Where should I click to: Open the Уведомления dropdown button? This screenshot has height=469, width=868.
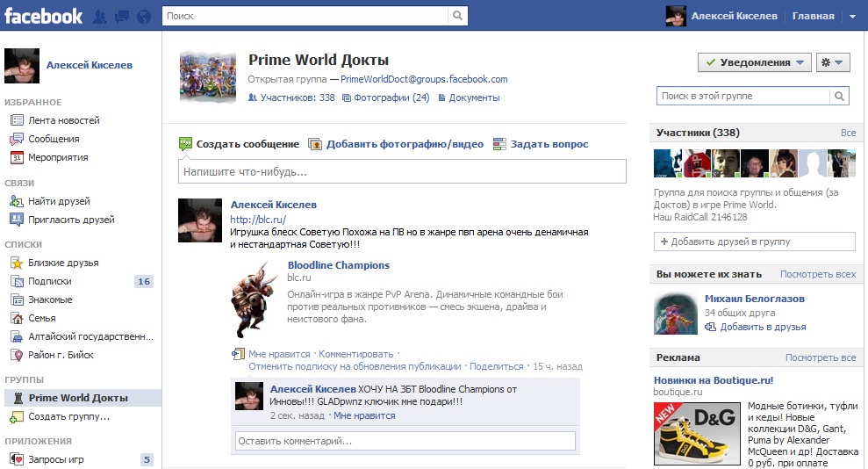(x=755, y=62)
